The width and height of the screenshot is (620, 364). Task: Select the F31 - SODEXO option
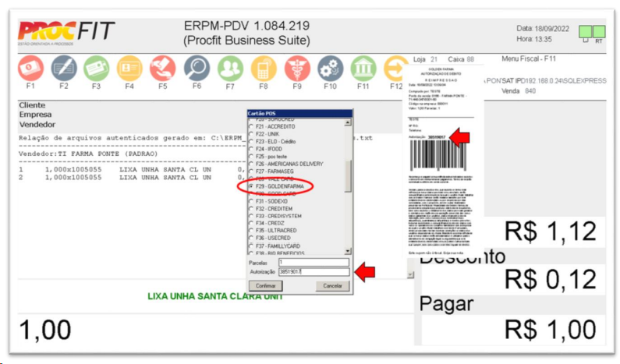coord(268,201)
